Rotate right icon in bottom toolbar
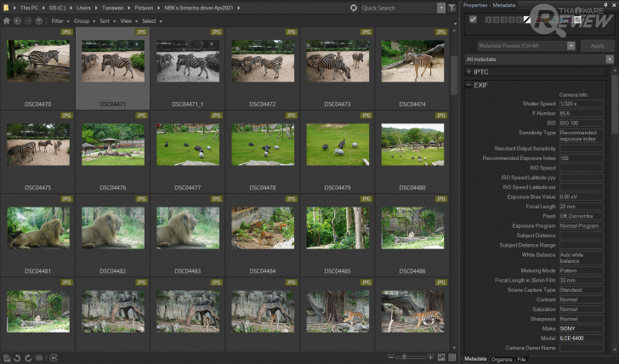This screenshot has height=364, width=619. pyautogui.click(x=29, y=358)
